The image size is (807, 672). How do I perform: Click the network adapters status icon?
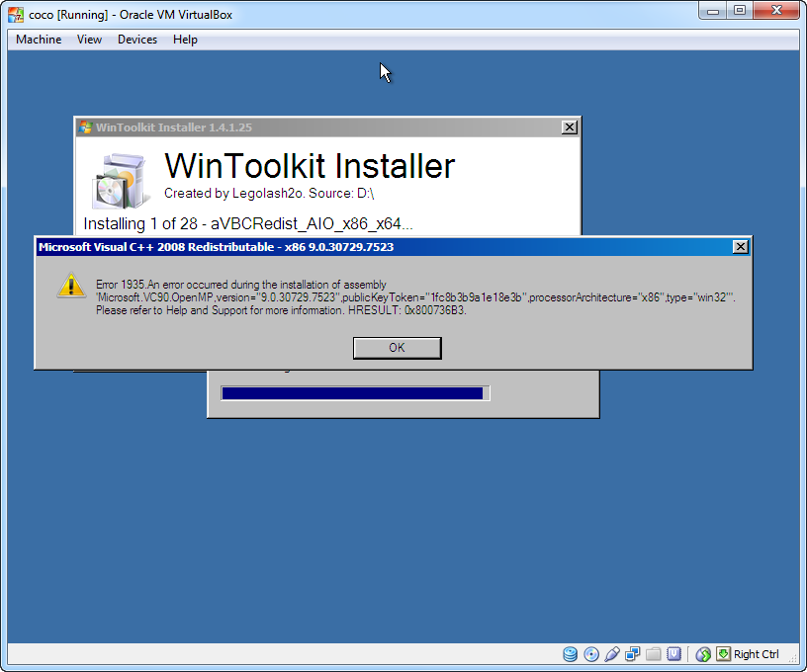tap(633, 654)
